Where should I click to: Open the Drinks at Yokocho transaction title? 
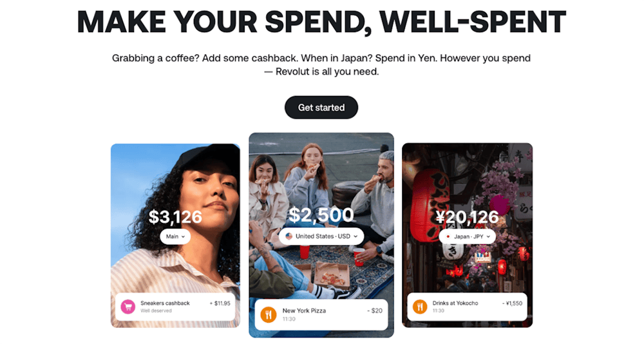455,303
